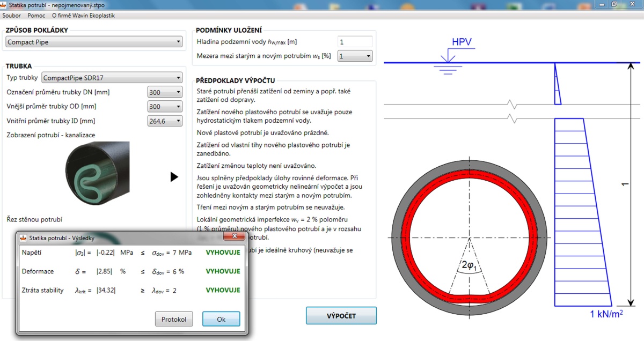Click the Hladina podzemní vody input field
This screenshot has height=341, width=644.
coord(354,42)
